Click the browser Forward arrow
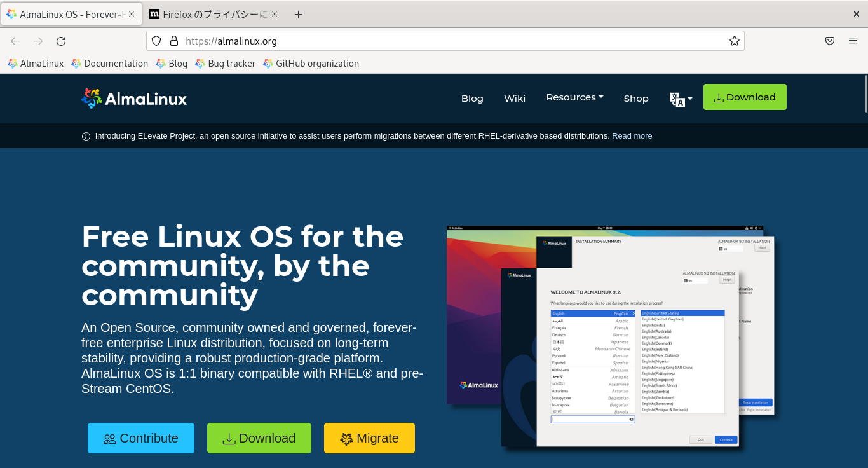Screen dimensions: 868x468 (x=38, y=41)
